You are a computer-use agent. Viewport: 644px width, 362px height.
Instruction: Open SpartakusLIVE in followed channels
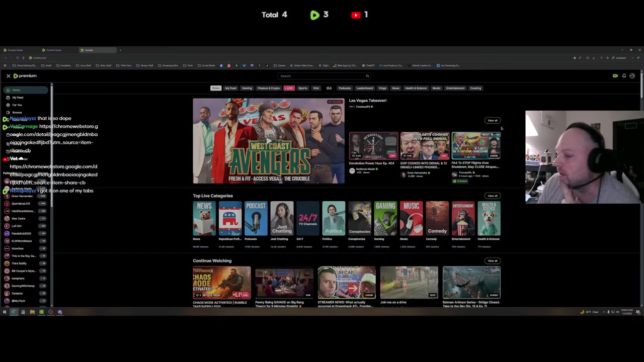25,204
